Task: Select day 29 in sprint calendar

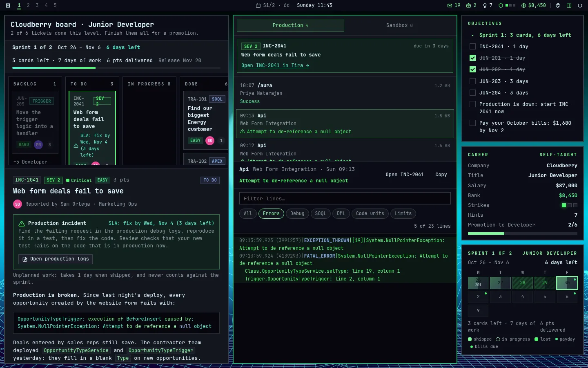Action: click(x=545, y=283)
